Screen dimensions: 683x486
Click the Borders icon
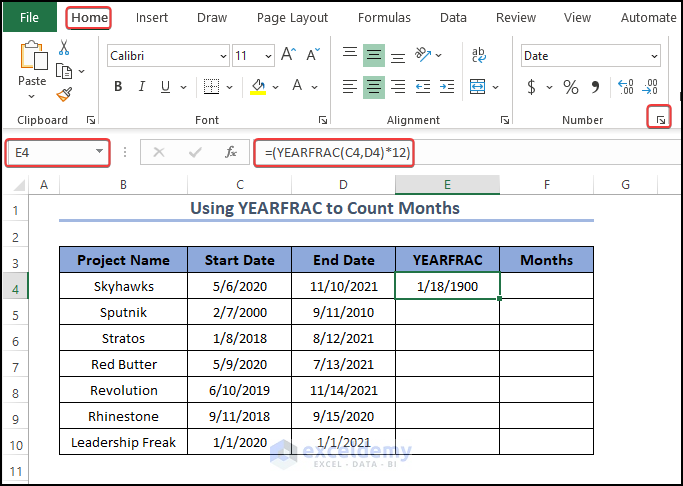tap(211, 87)
